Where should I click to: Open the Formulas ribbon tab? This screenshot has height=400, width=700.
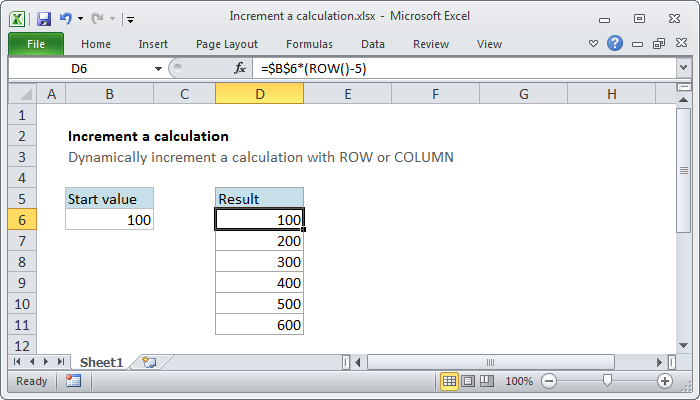[309, 44]
